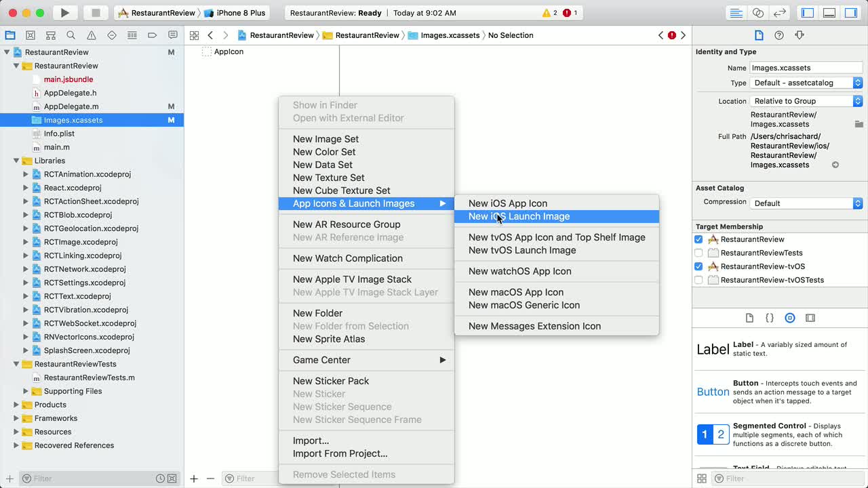
Task: Open the Compression dropdown
Action: (x=806, y=203)
